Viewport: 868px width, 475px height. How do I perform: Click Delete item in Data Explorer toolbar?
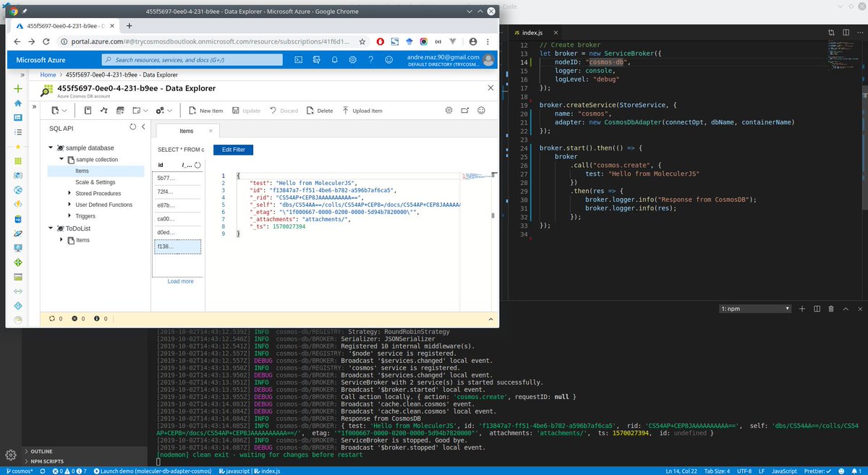[320, 111]
